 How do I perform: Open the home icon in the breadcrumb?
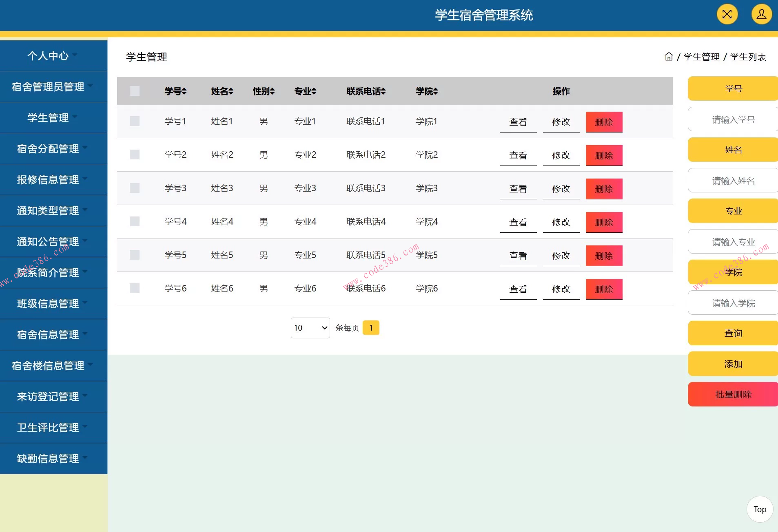(669, 57)
